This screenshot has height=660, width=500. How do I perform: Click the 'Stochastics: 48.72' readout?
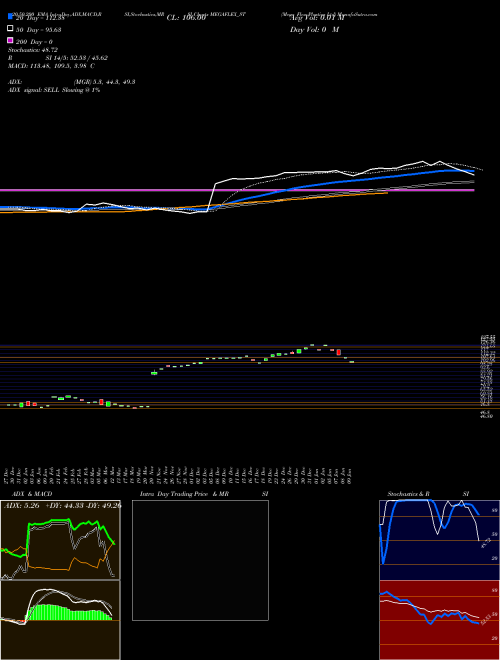(x=33, y=50)
